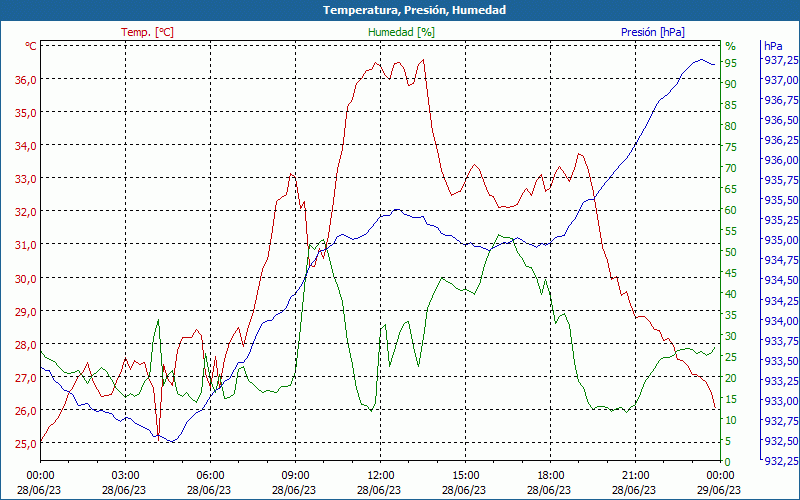Screen dimensions: 800x500
Task: Click the 35 humidity axis value
Action: pyautogui.click(x=731, y=315)
